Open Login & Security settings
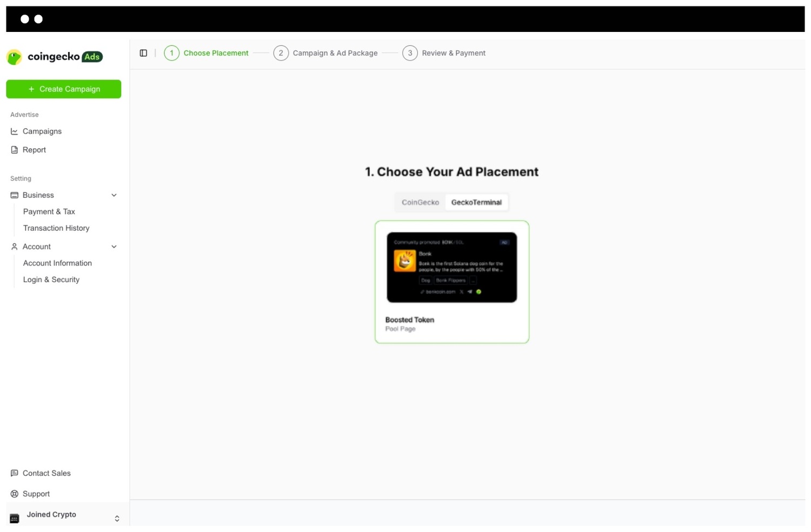811x532 pixels. point(51,280)
